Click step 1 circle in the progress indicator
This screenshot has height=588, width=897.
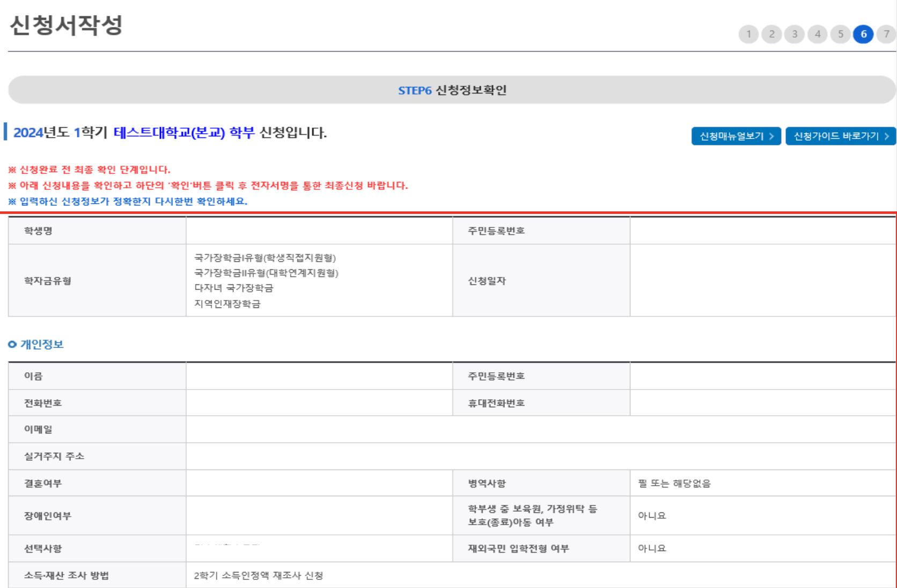[x=749, y=33]
